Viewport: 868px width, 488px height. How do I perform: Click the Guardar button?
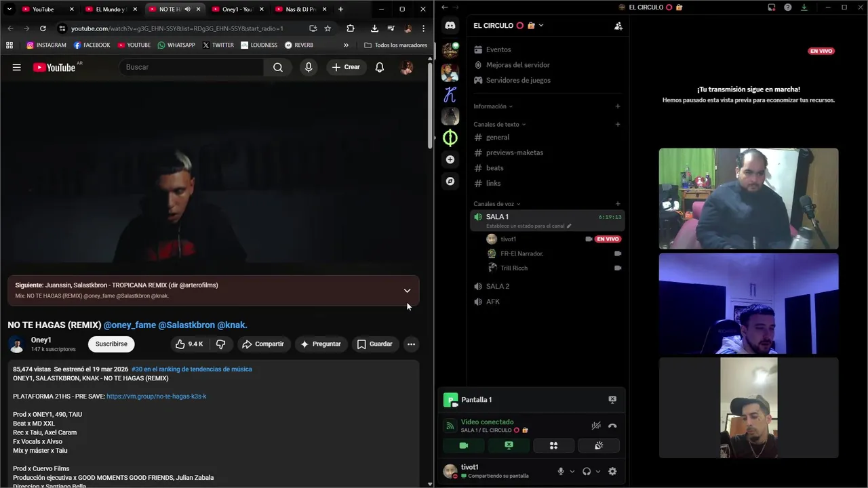[374, 344]
